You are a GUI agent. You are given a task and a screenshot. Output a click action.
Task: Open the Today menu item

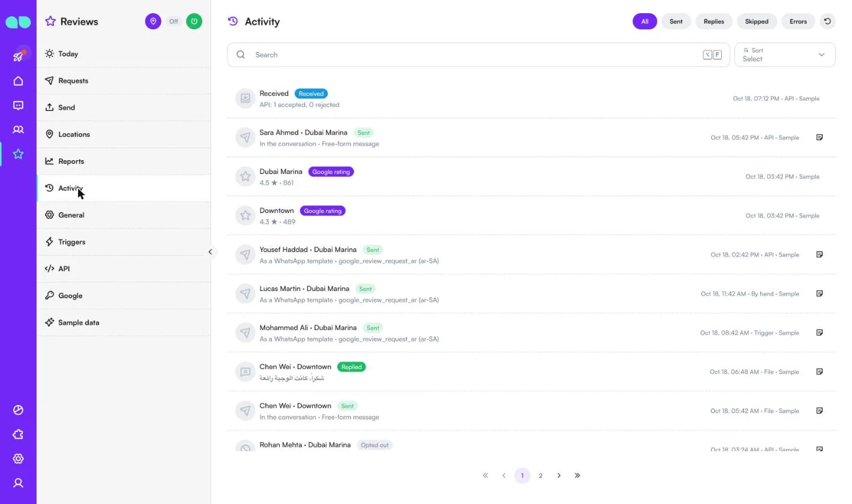tap(124, 54)
